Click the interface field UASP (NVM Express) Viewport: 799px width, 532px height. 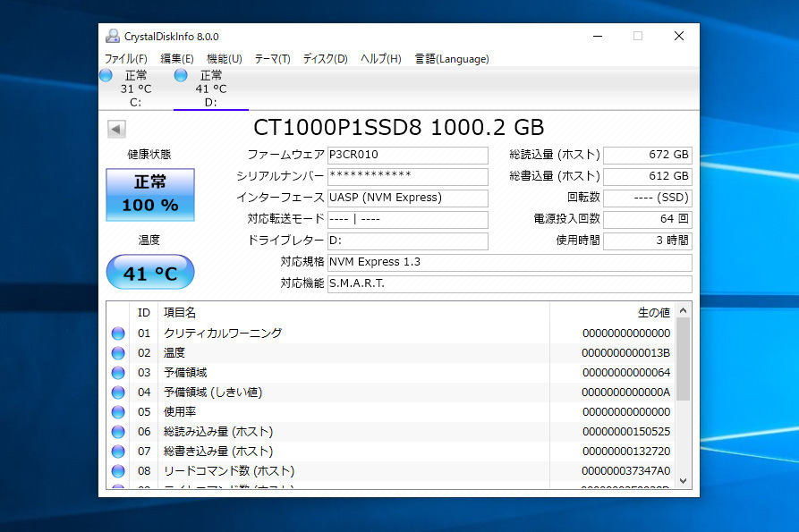click(408, 198)
